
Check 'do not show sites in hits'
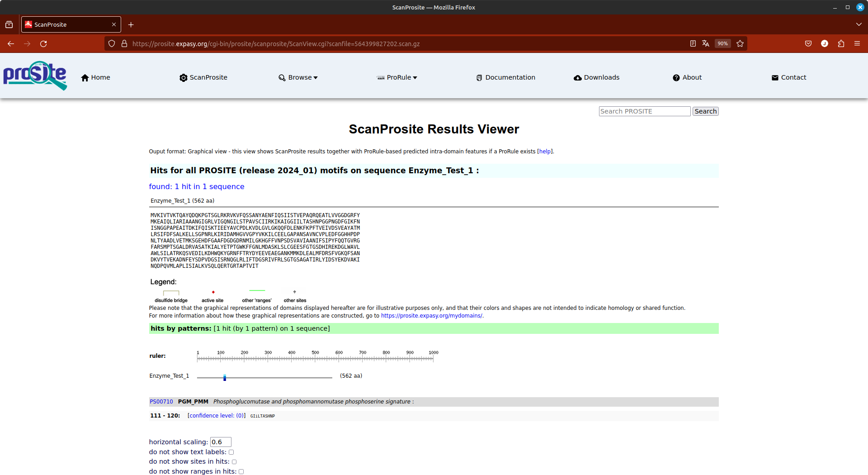[234, 462]
